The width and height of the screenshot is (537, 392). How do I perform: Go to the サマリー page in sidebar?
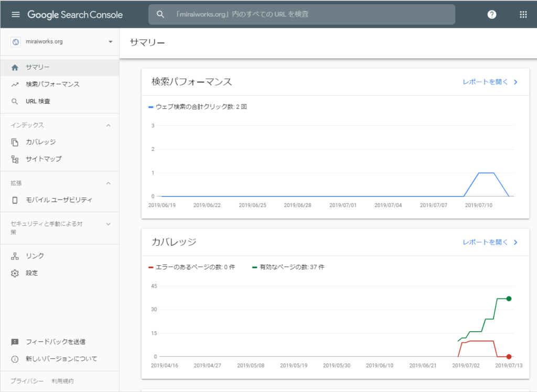tap(60, 68)
